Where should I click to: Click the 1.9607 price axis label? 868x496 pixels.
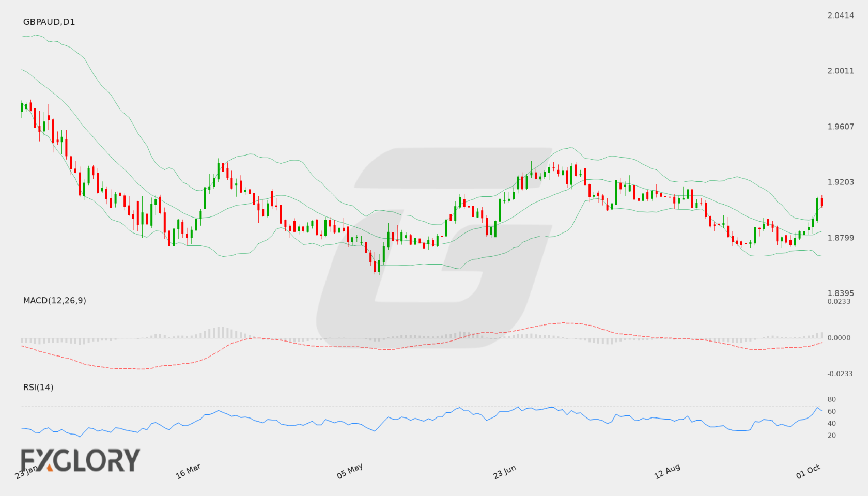(841, 127)
